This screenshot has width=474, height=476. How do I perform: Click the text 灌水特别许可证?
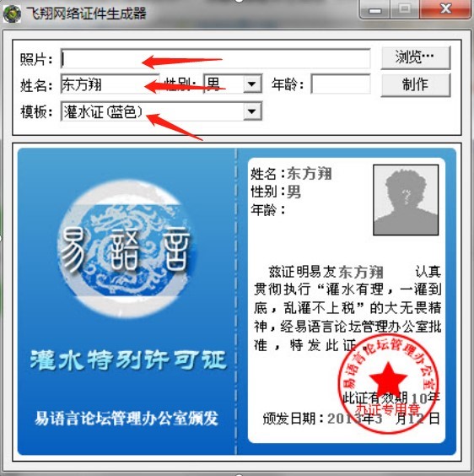point(128,360)
